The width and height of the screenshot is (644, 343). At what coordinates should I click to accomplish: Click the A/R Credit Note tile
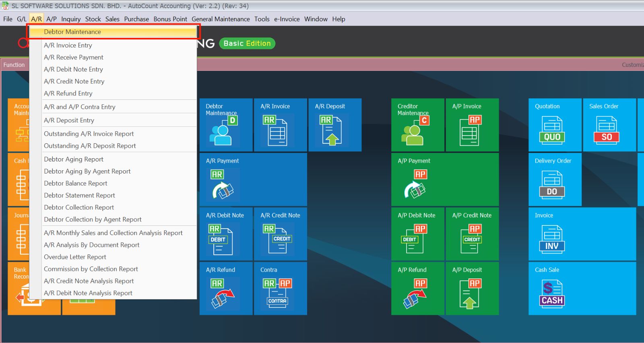280,233
